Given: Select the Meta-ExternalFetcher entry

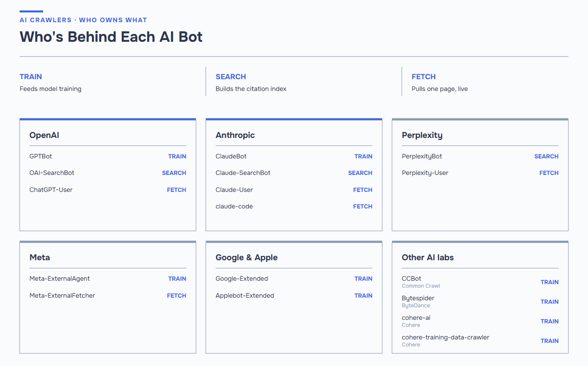Looking at the screenshot, I should tap(62, 295).
